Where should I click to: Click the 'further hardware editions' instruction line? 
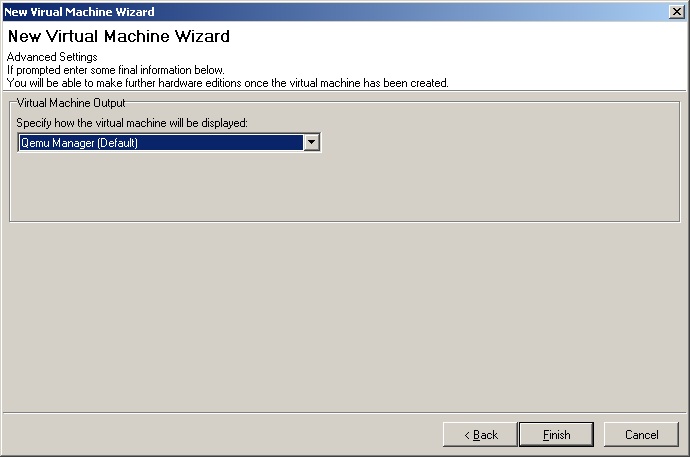point(227,83)
